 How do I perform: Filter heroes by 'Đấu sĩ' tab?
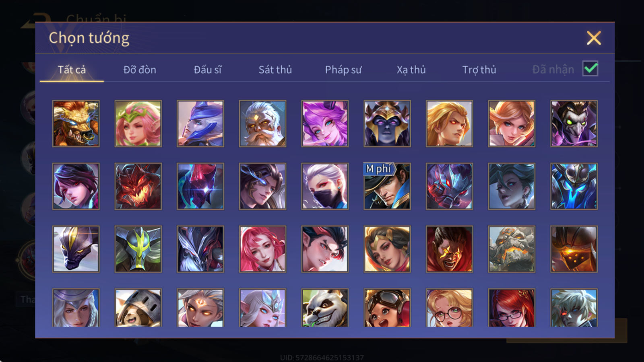[x=208, y=70]
